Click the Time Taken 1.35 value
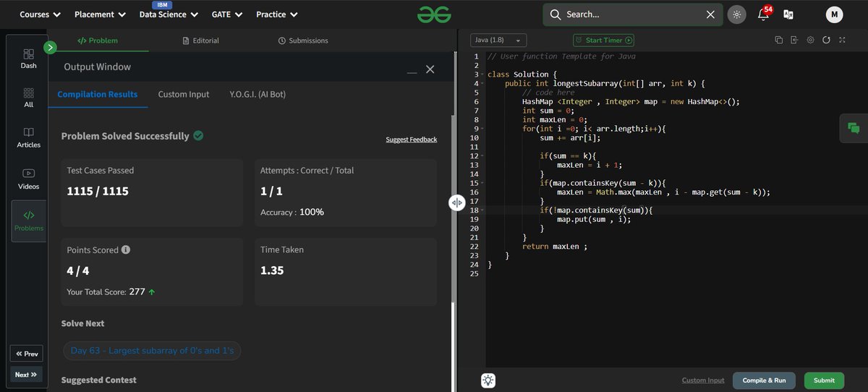This screenshot has height=392, width=868. pos(272,270)
